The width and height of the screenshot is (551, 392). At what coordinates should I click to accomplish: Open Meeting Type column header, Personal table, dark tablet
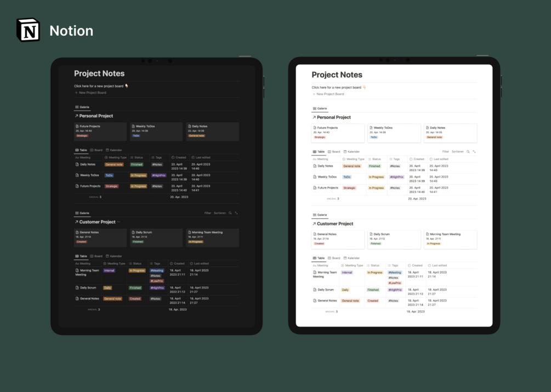click(116, 157)
